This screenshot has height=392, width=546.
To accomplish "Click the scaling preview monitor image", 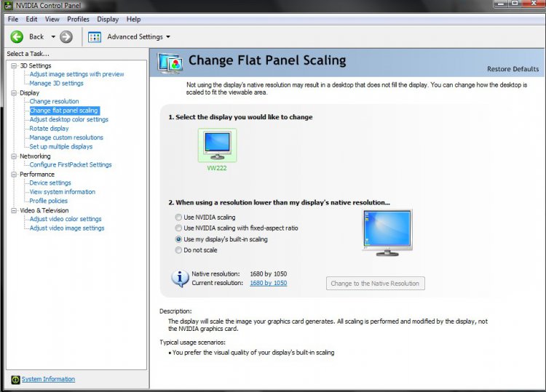I will coord(387,232).
